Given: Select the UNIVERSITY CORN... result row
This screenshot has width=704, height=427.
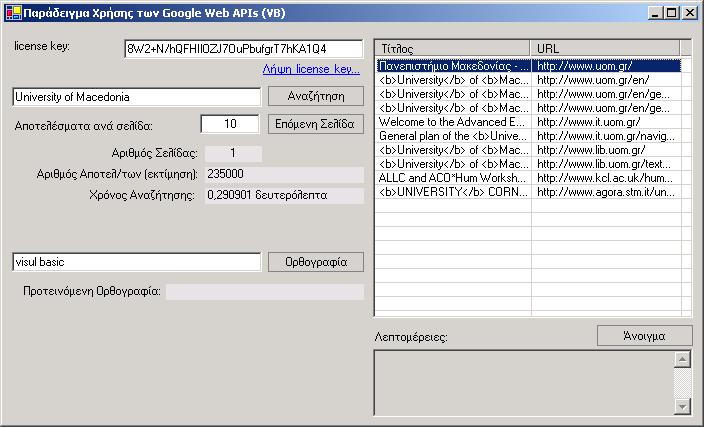Looking at the screenshot, I should coord(528,192).
